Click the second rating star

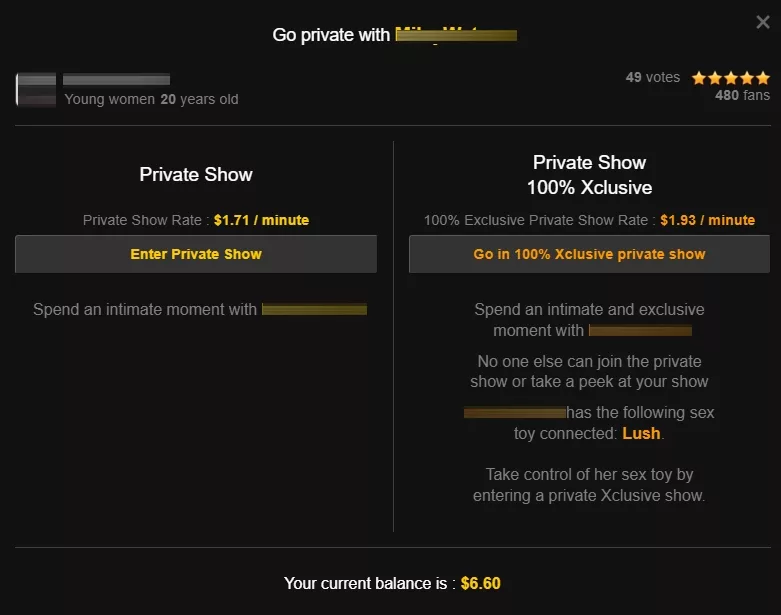(715, 78)
